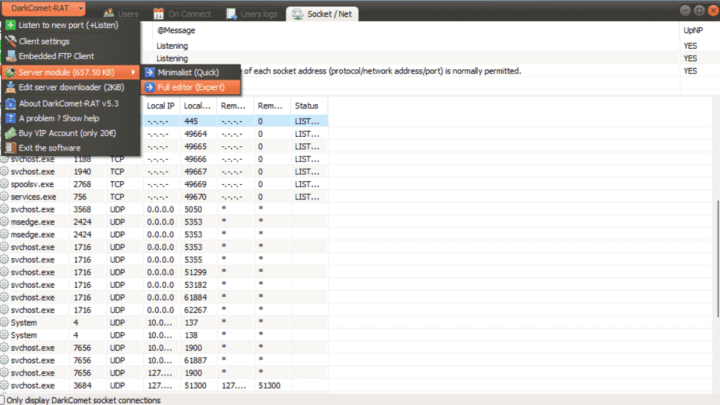Click the green plus icon beside Listen to new port

click(x=11, y=25)
